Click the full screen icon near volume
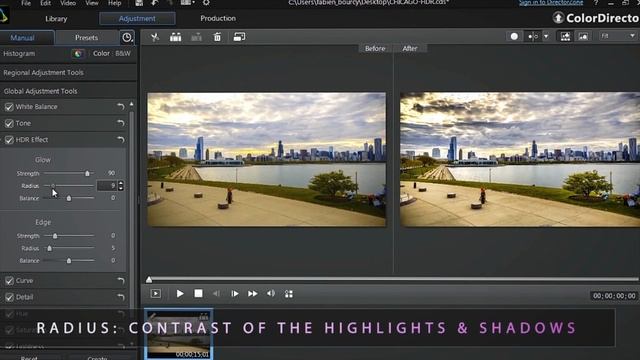The height and width of the screenshot is (360, 640). pos(289,294)
